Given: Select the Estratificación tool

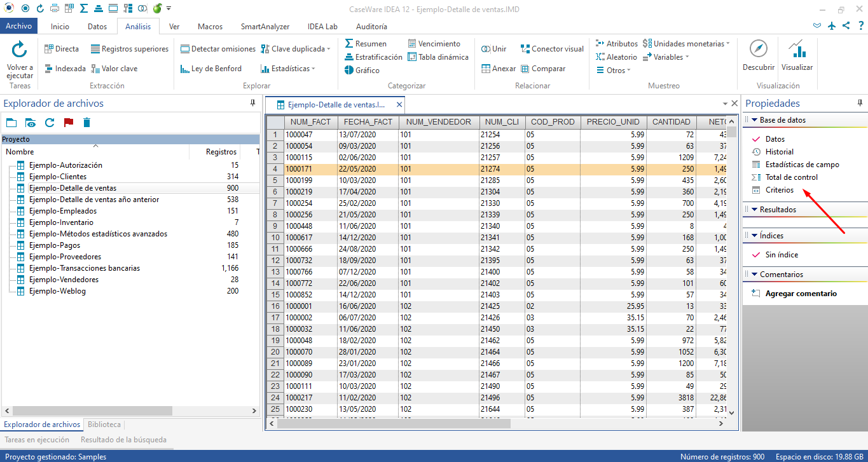Looking at the screenshot, I should click(374, 57).
